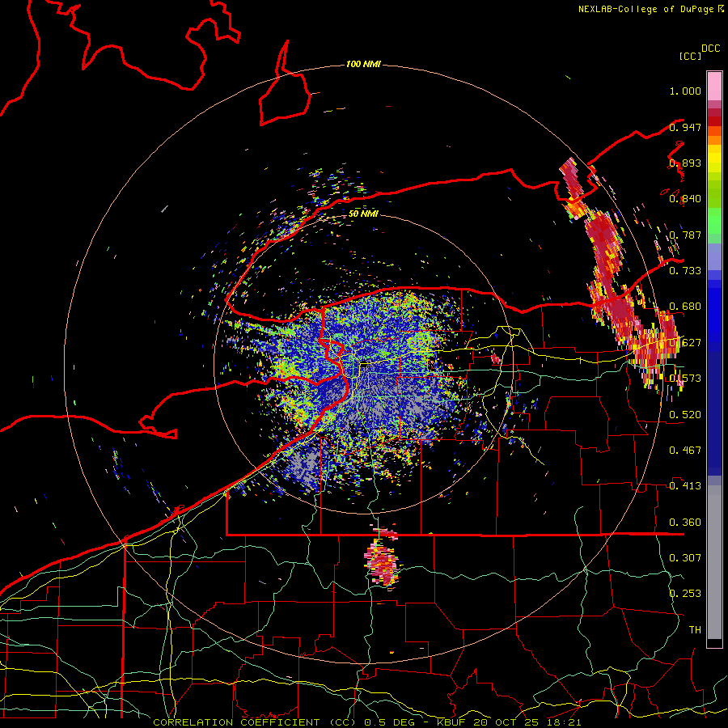Click the 0.893 scale value
Viewport: 728px width, 728px height.
click(685, 163)
